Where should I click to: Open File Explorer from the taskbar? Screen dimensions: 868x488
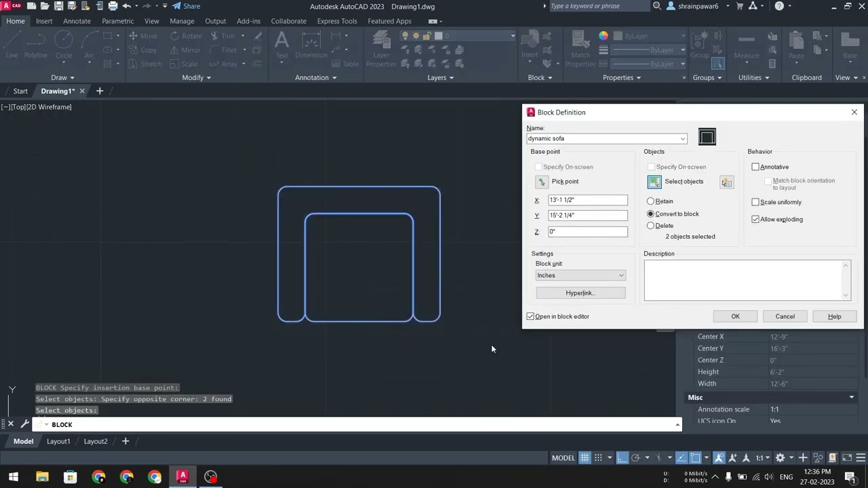tap(42, 476)
